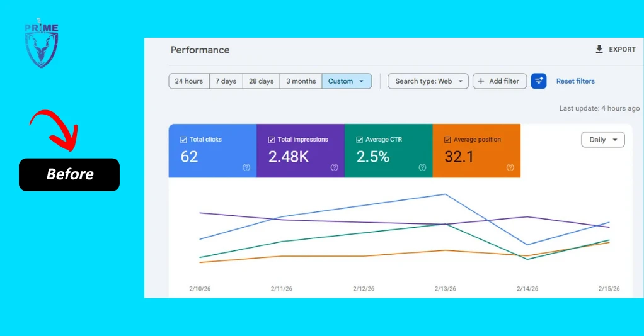This screenshot has width=644, height=336.
Task: Open Average CTR help icon
Action: 422,167
